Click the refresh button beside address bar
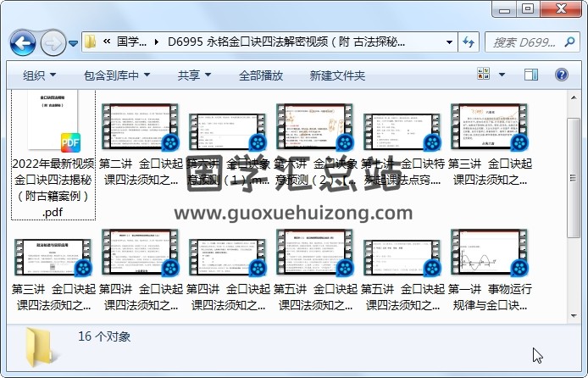The image size is (588, 378). [468, 42]
